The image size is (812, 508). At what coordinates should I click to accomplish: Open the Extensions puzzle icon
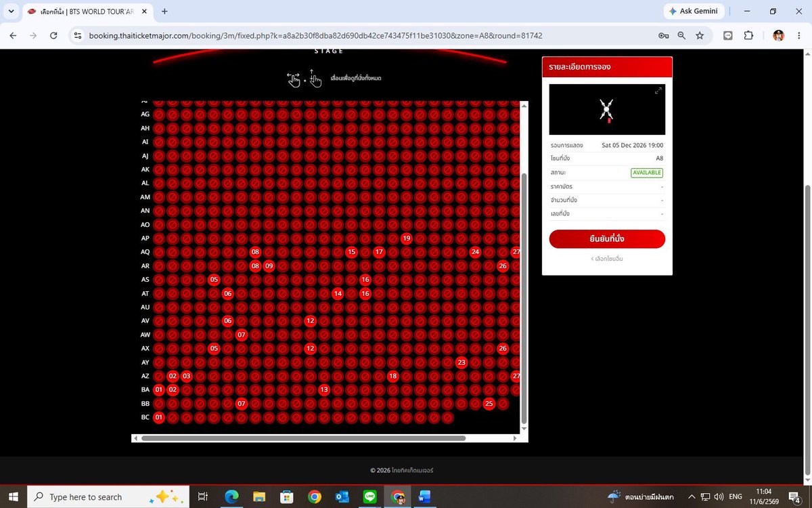pyautogui.click(x=748, y=35)
